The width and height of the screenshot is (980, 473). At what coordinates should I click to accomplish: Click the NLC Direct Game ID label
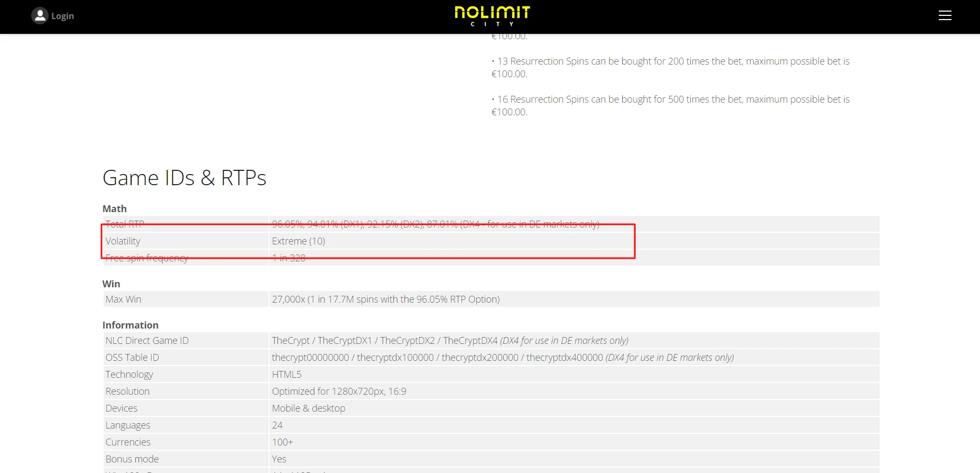[x=147, y=340]
